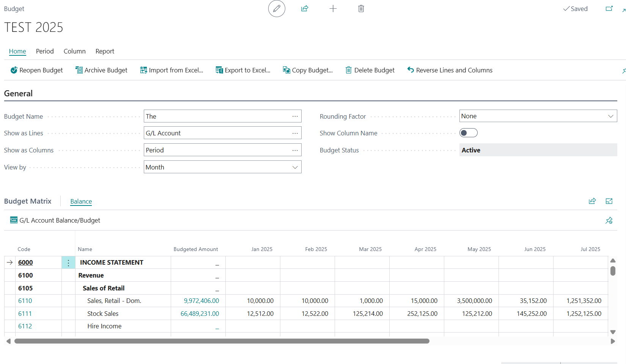Click Reopen Budget action

point(37,70)
